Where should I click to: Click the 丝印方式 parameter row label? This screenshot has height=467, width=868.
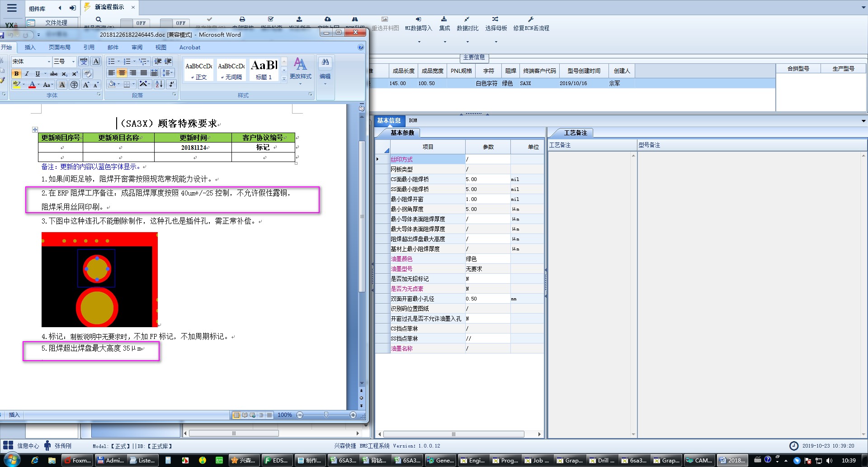(427, 159)
